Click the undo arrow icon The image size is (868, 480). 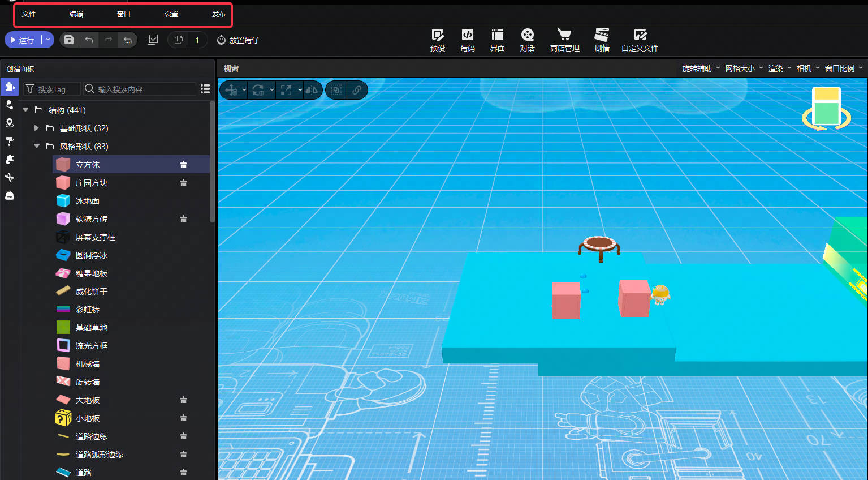(89, 40)
